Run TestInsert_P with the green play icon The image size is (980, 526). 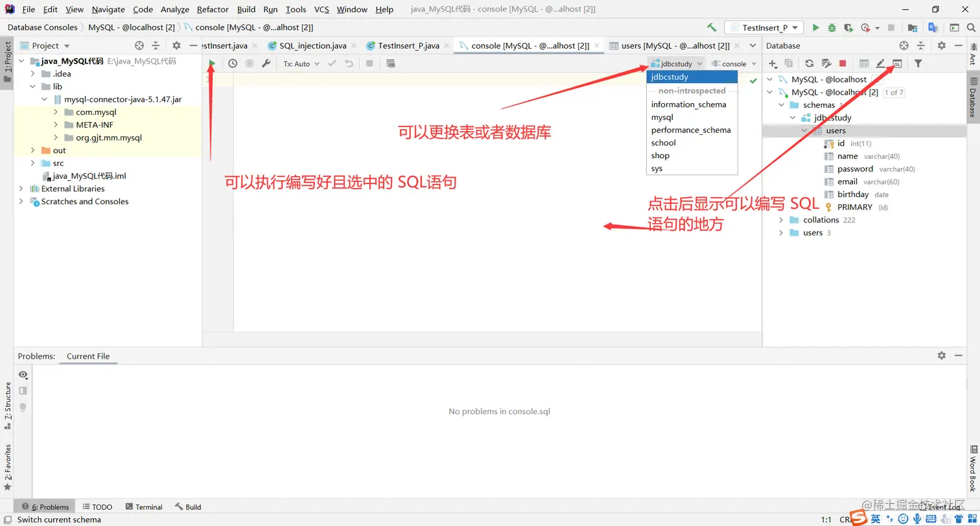click(x=816, y=28)
